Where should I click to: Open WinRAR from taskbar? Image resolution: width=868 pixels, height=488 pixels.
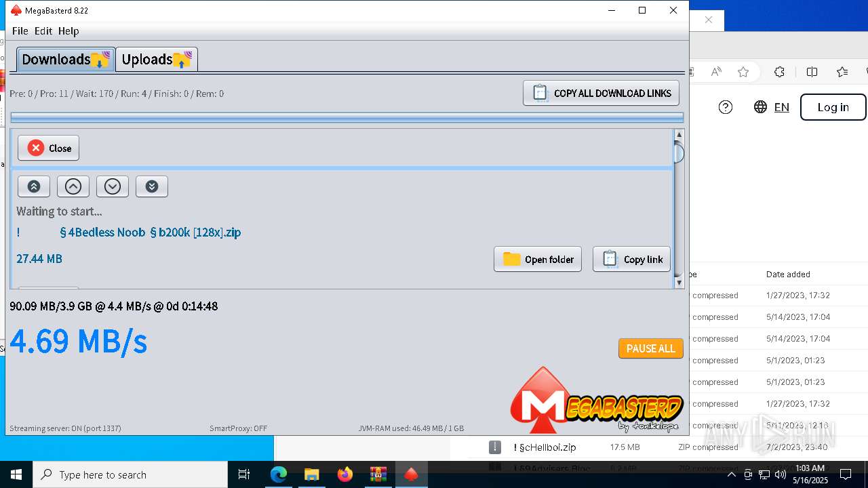(378, 474)
